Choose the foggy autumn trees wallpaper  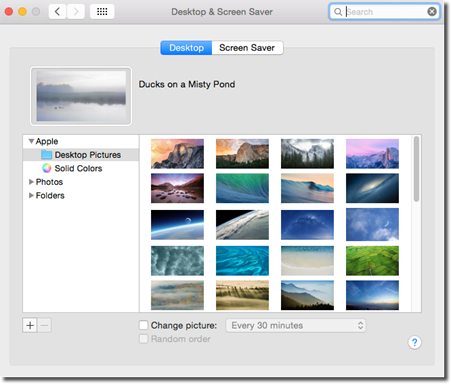tap(177, 295)
